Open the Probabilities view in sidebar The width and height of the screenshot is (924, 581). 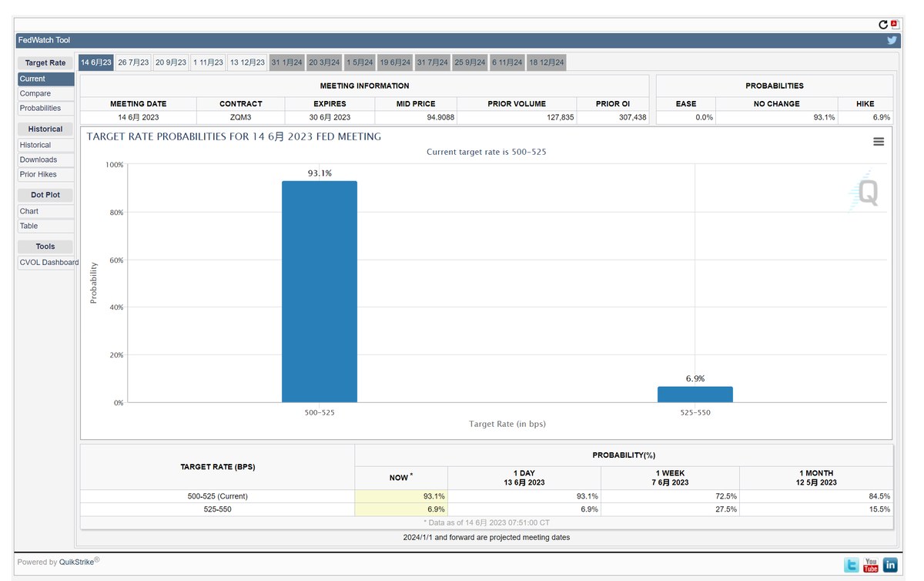[46, 108]
